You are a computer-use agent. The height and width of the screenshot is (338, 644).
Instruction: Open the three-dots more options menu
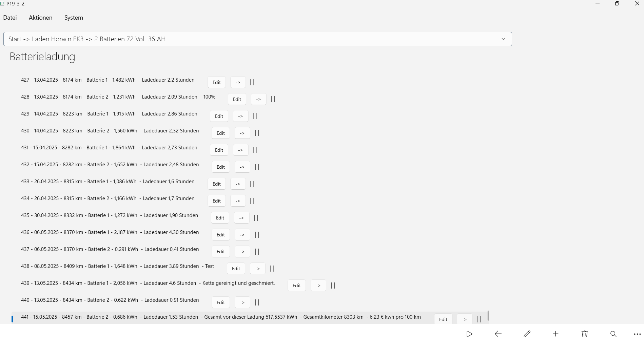pos(637,334)
